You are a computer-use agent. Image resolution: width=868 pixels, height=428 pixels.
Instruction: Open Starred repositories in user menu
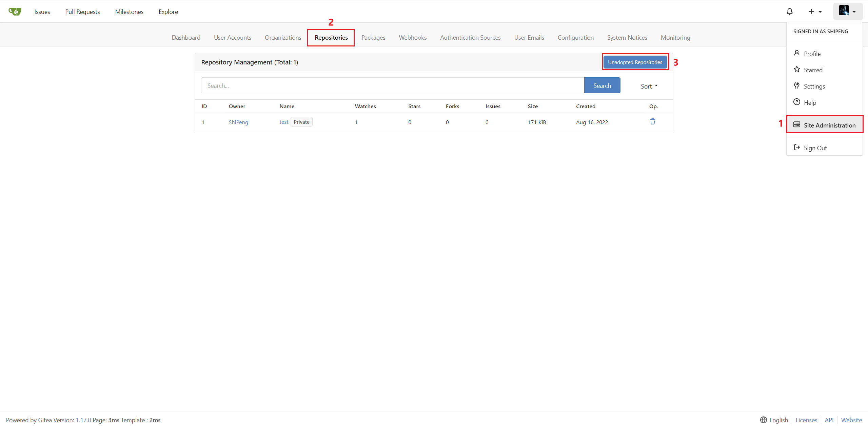[x=813, y=70]
